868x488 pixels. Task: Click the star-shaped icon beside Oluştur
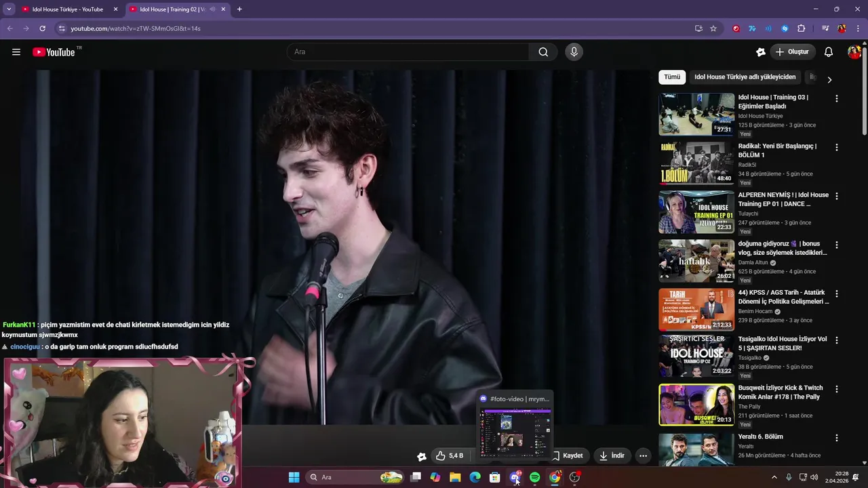(761, 52)
